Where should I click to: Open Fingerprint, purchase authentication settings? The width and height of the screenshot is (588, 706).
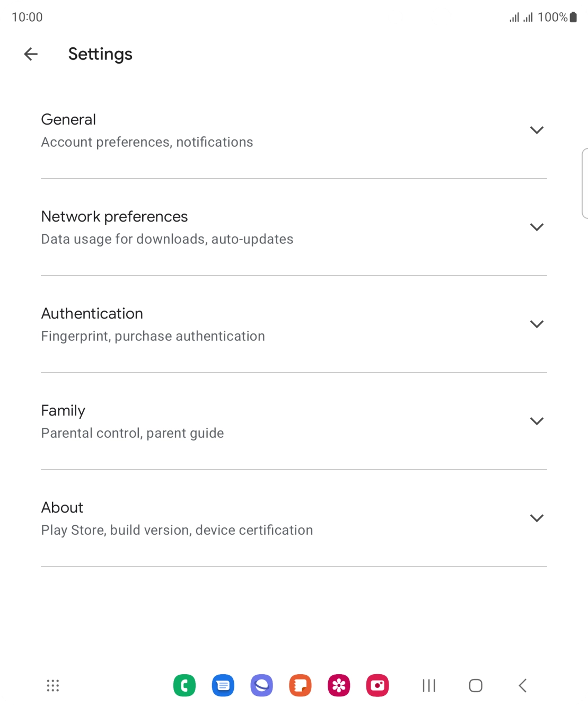pyautogui.click(x=153, y=336)
